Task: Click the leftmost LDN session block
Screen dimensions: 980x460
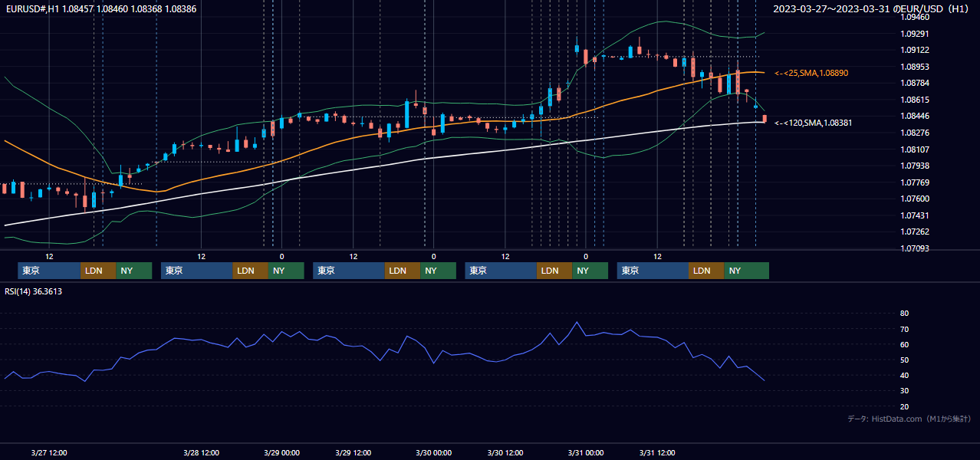Action: pyautogui.click(x=98, y=271)
